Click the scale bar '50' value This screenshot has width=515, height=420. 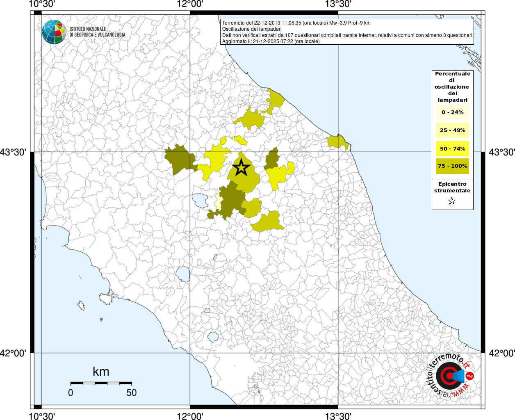tap(131, 393)
